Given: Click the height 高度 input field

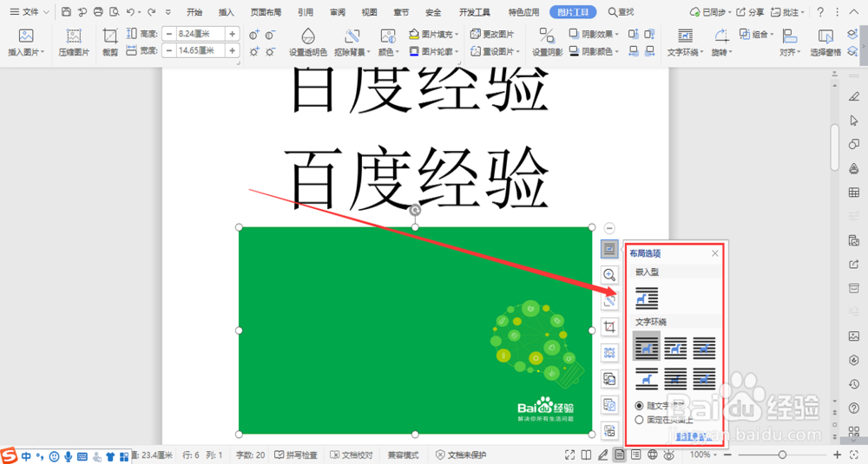Looking at the screenshot, I should 201,34.
